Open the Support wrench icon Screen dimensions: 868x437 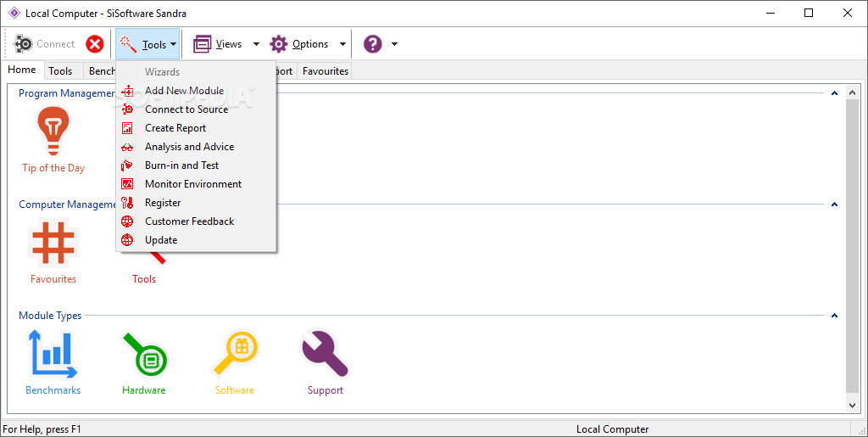(325, 354)
